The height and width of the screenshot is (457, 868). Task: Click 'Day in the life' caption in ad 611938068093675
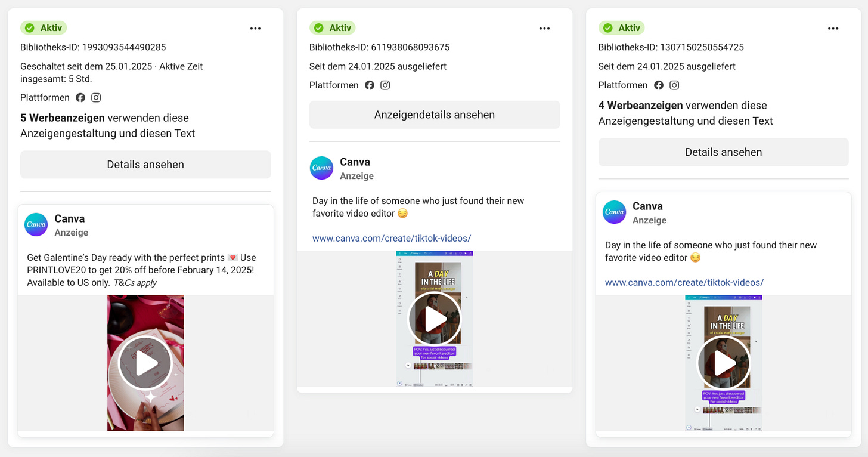(418, 207)
